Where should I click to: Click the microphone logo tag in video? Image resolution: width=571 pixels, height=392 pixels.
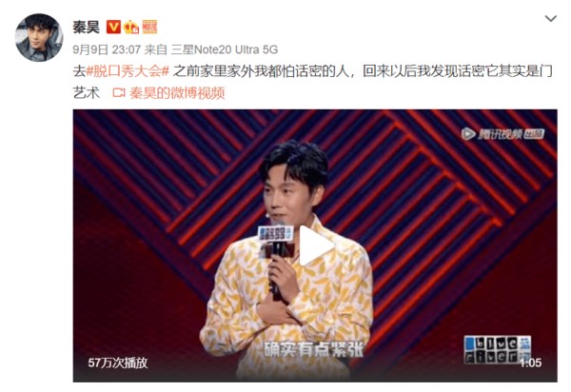pos(276,233)
